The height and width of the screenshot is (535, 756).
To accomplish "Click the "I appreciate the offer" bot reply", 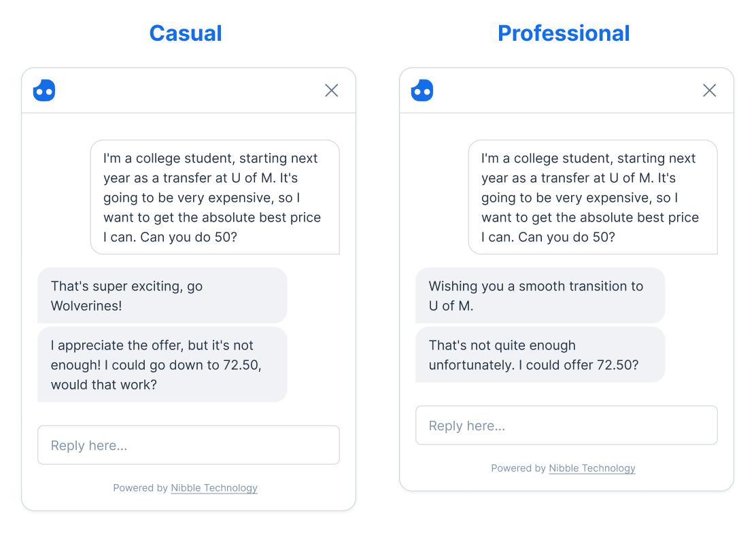I will pos(162,365).
